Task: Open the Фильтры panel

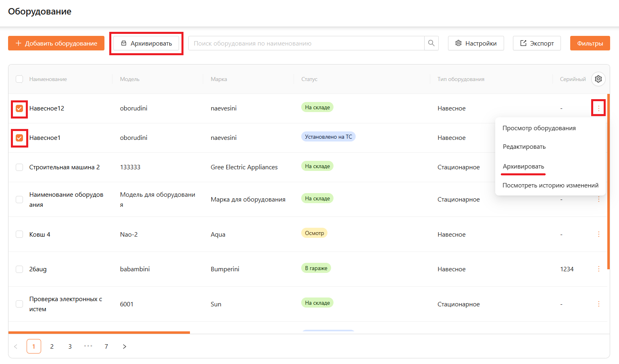Action: [x=590, y=43]
